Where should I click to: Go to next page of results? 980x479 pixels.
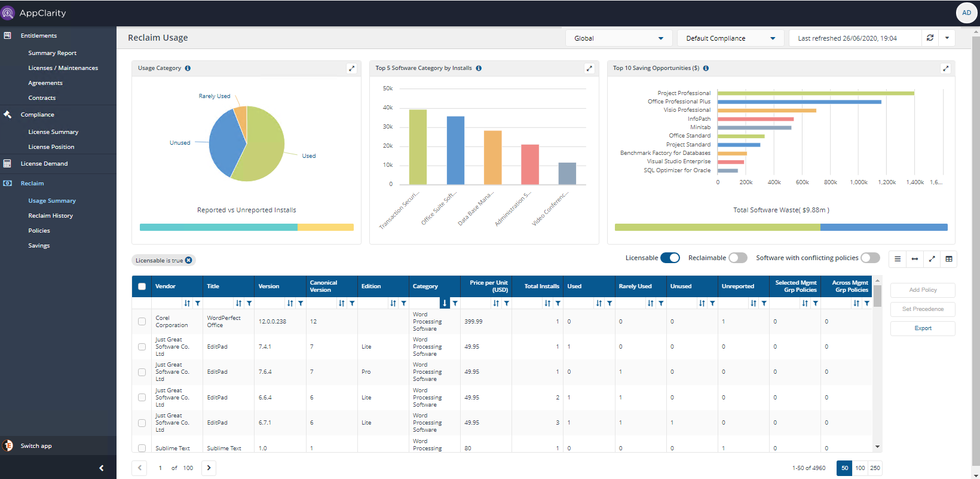click(209, 468)
